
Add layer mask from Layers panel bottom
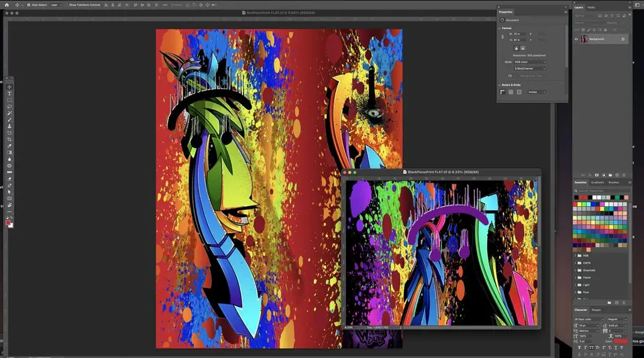pyautogui.click(x=597, y=175)
